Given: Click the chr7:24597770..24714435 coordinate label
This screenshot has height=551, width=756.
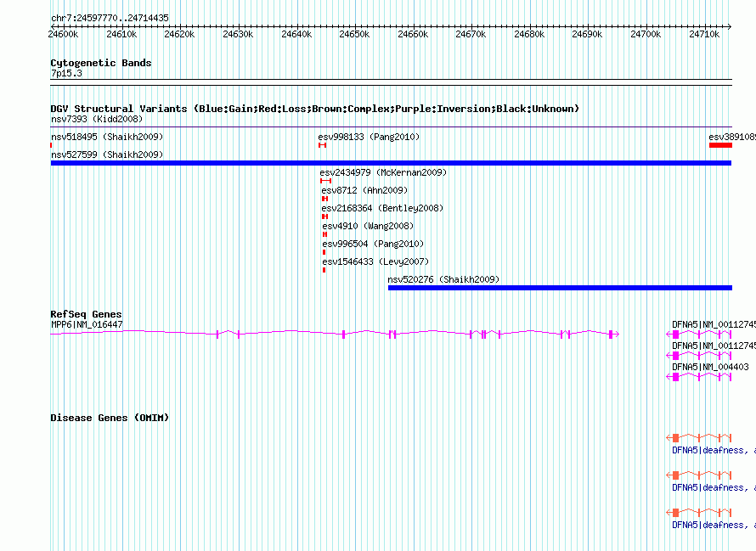Looking at the screenshot, I should click(110, 18).
